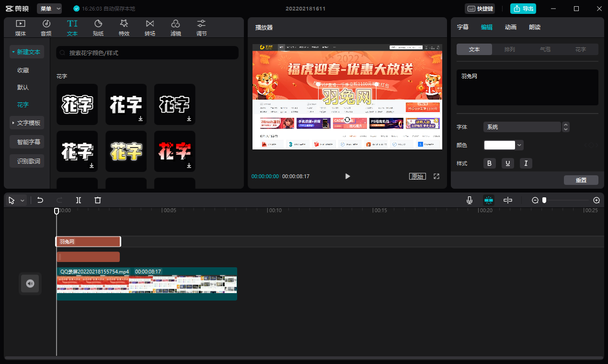The height and width of the screenshot is (364, 608).
Task: Select the QQ录屏 video clip on timeline
Action: pyautogui.click(x=147, y=284)
